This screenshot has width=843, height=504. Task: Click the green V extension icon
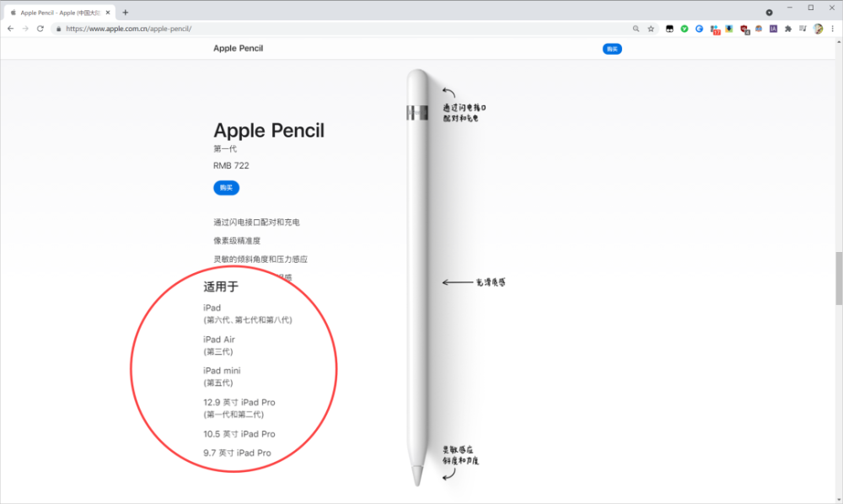[685, 29]
